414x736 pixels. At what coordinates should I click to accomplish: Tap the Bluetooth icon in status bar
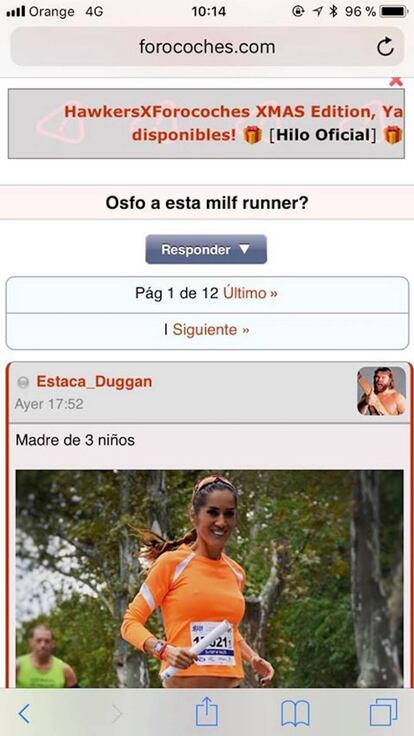tap(333, 11)
